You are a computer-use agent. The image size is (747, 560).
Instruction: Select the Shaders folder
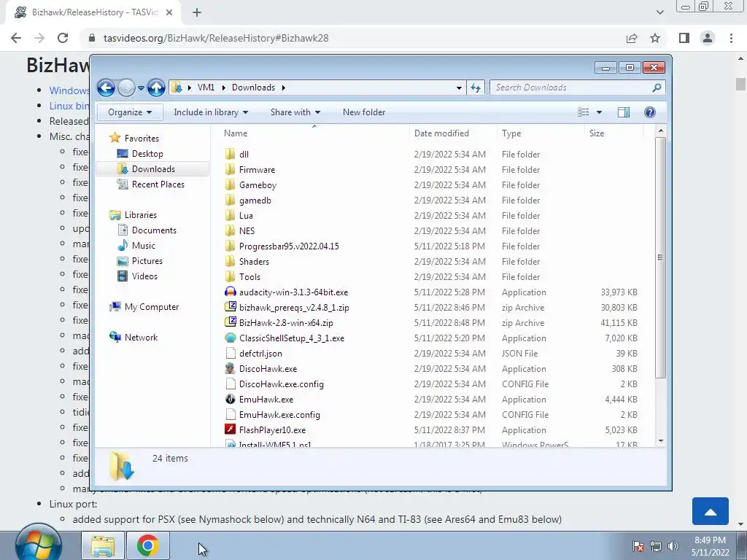click(x=254, y=262)
